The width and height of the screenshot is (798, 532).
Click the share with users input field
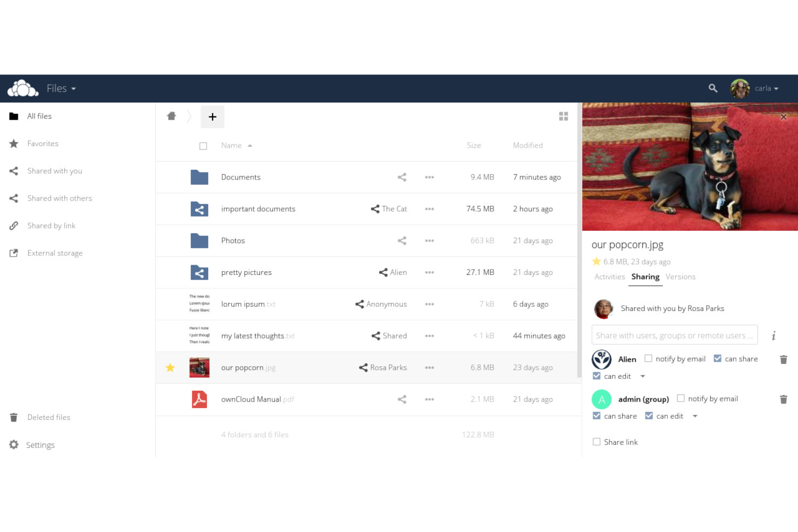[x=675, y=335]
